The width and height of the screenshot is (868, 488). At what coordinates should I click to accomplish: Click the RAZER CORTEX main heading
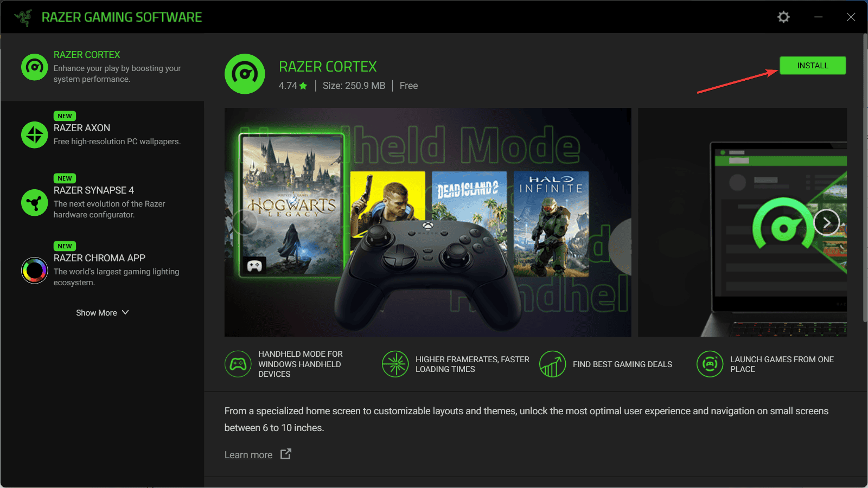point(328,67)
